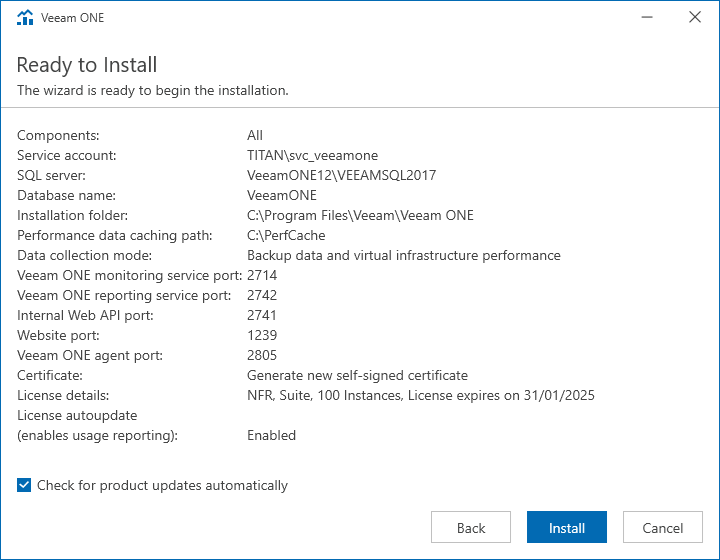Click the 'SQL server:' label
This screenshot has height=560, width=720.
coord(51,175)
